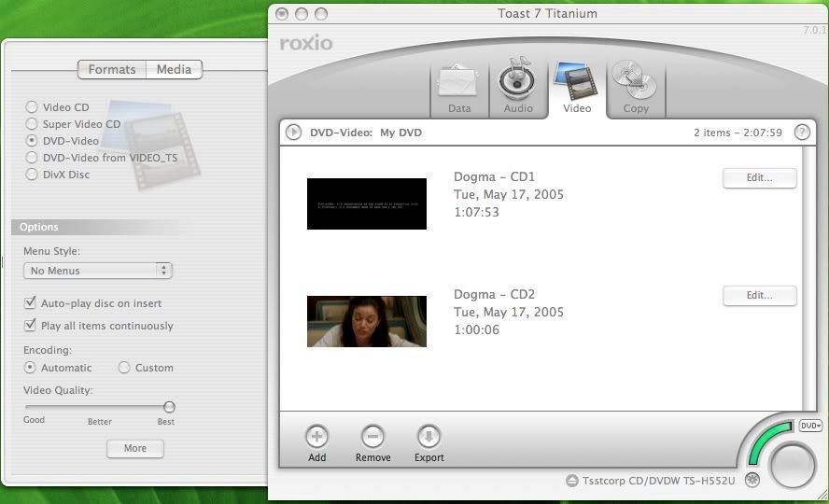Click the Better quality label
This screenshot has width=829, height=504.
point(99,422)
